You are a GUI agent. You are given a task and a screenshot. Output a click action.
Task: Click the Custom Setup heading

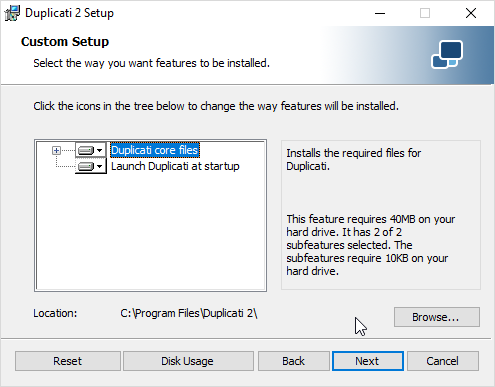[65, 42]
